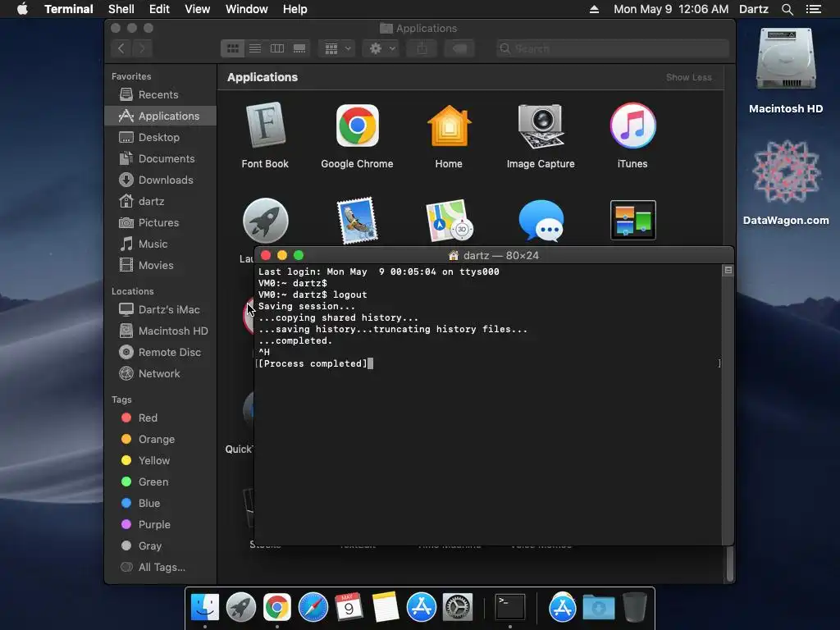840x630 pixels.
Task: Open Font Book in Applications window
Action: (265, 126)
